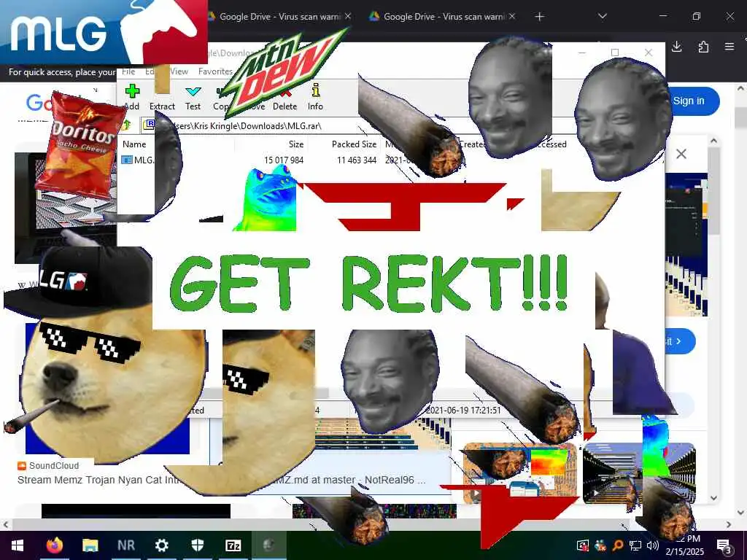The height and width of the screenshot is (560, 747).
Task: Click the 2/15/2025 taskbar date
Action: coord(684,552)
